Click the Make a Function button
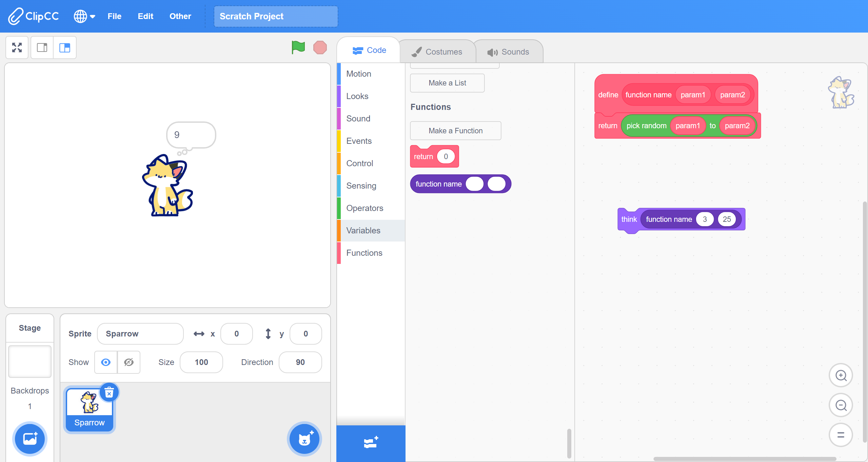The image size is (868, 462). (x=455, y=130)
